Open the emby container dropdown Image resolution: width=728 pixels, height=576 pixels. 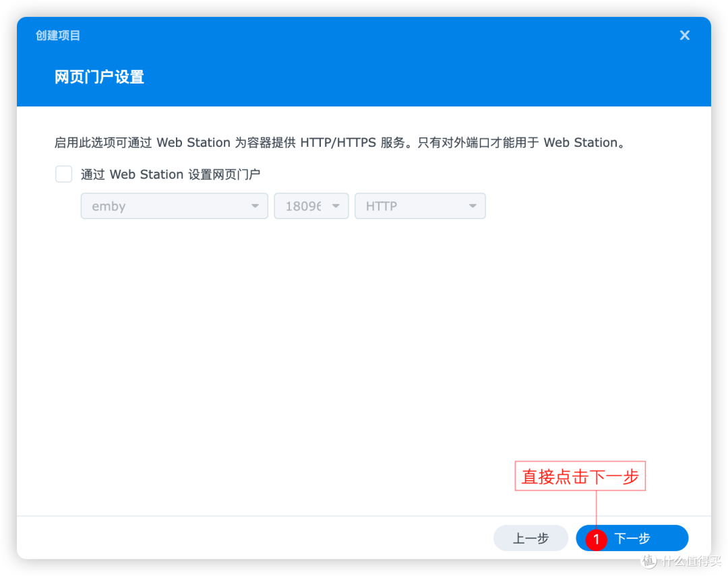tap(174, 205)
